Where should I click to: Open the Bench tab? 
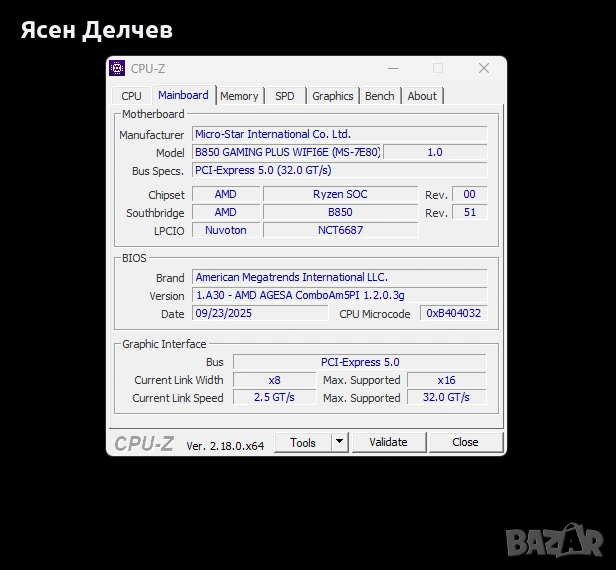[379, 96]
